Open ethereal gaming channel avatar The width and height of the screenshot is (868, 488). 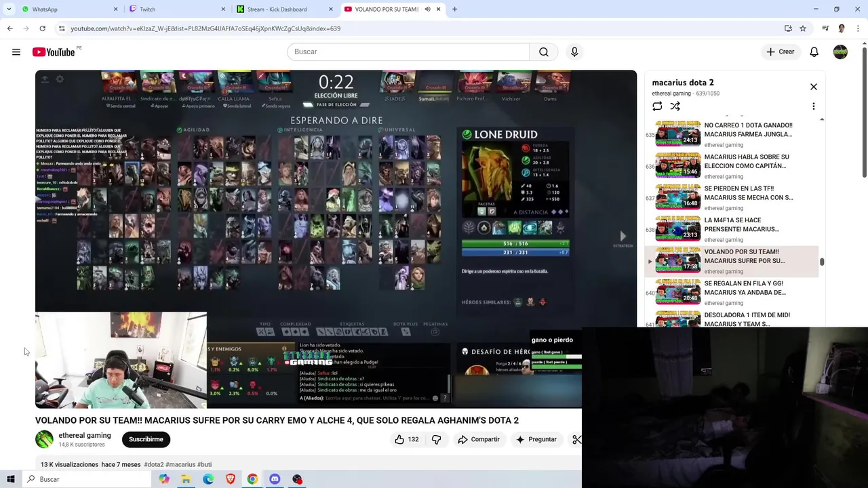tap(44, 439)
